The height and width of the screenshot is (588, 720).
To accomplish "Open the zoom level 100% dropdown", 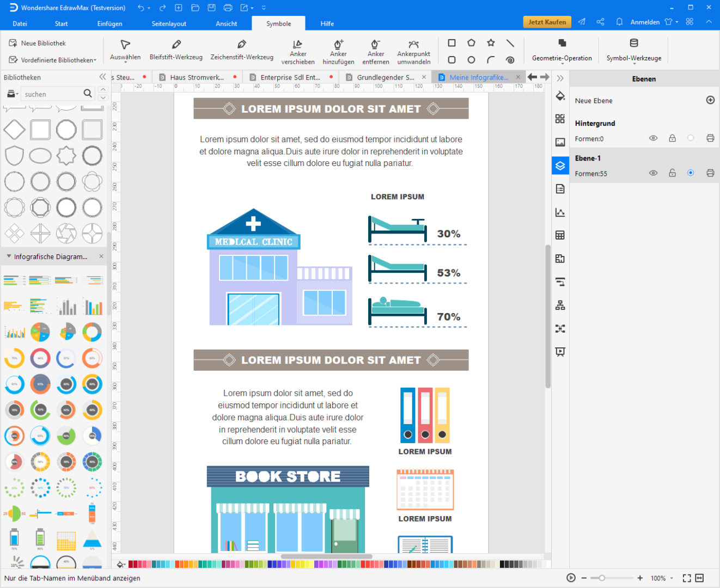I will (662, 578).
